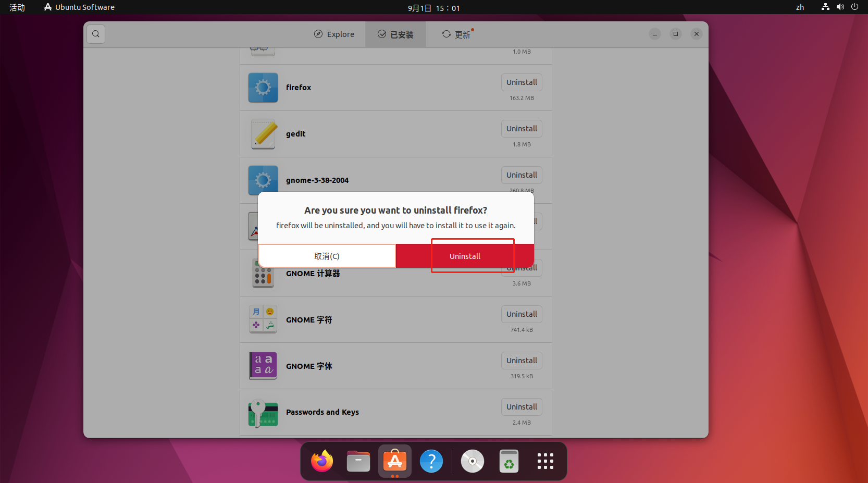This screenshot has height=483, width=868.
Task: Click the firefox gear app icon
Action: coord(263,88)
